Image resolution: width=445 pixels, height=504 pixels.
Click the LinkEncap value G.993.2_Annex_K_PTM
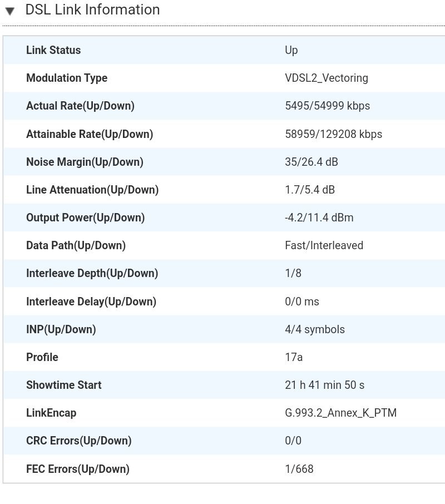340,413
